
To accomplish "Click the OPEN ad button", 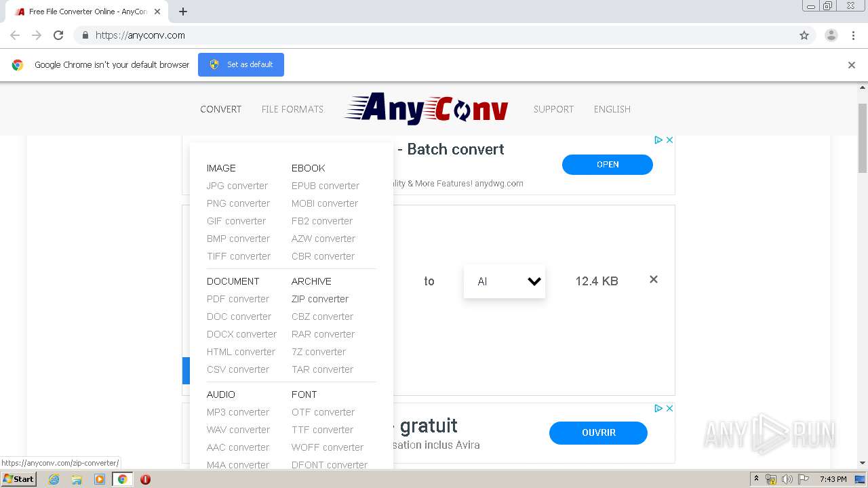I will [608, 165].
